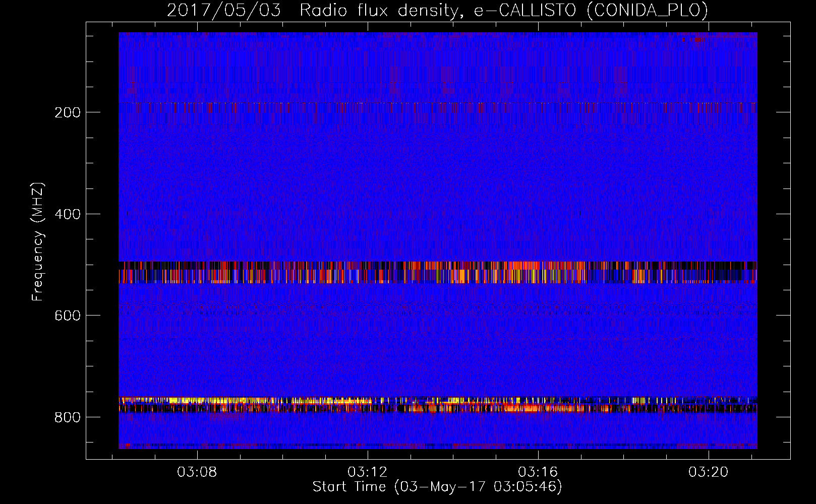Click the plot title '2017/05/03 Radio flux density'
The height and width of the screenshot is (504, 816).
click(x=313, y=10)
